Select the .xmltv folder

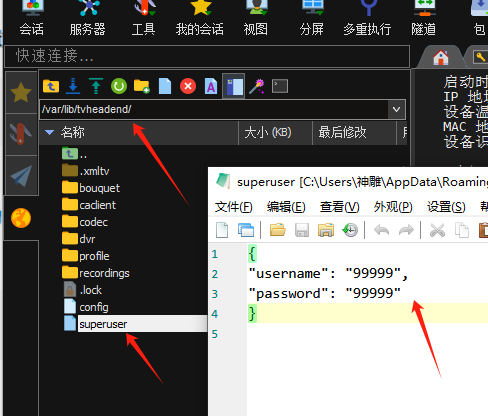click(x=86, y=171)
